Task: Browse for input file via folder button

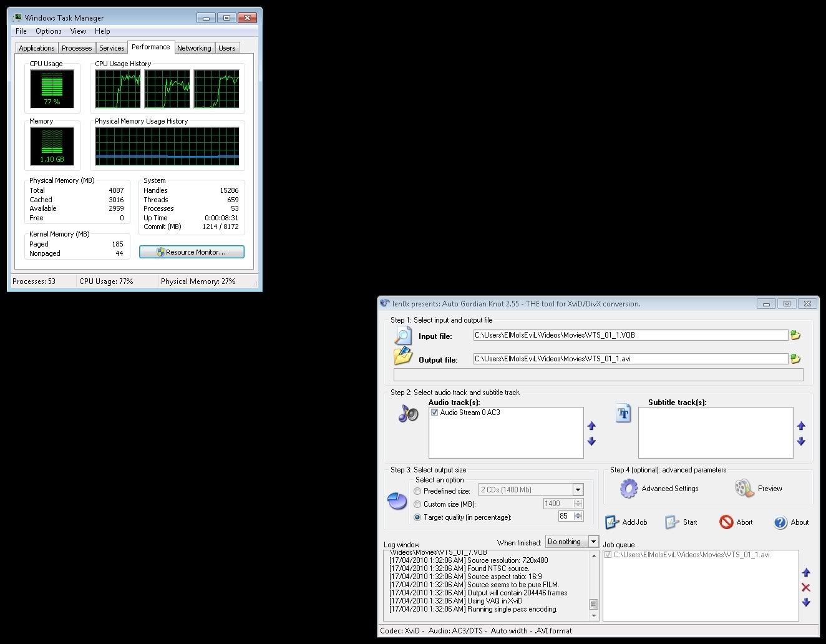Action: (x=795, y=335)
